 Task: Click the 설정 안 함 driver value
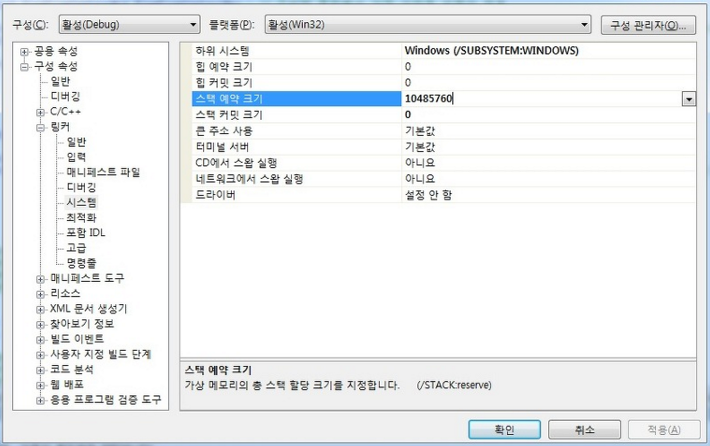(428, 195)
